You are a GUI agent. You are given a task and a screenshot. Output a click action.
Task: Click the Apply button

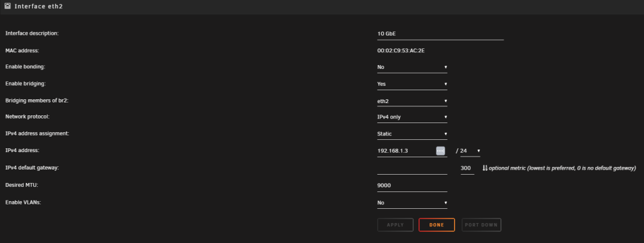coord(395,225)
